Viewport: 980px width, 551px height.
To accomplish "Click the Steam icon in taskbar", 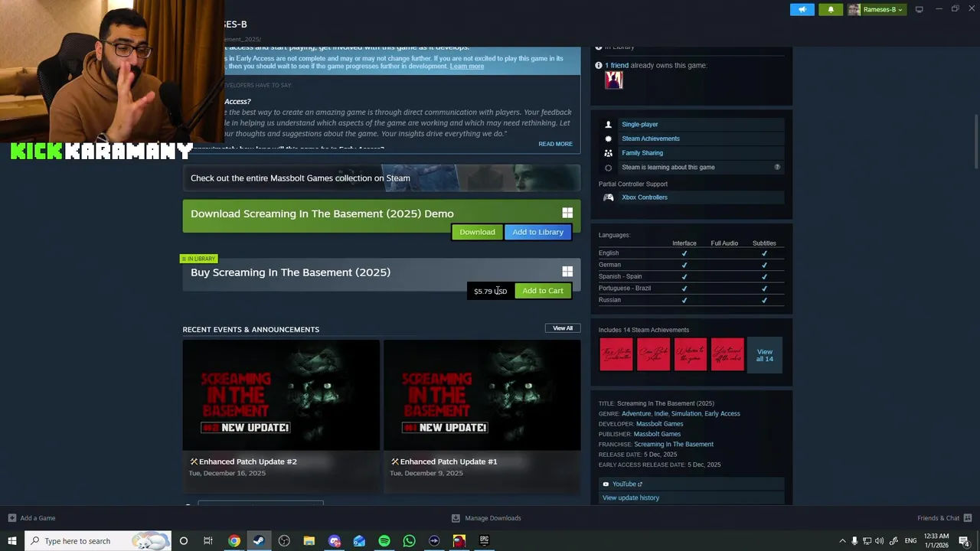I will pyautogui.click(x=259, y=541).
